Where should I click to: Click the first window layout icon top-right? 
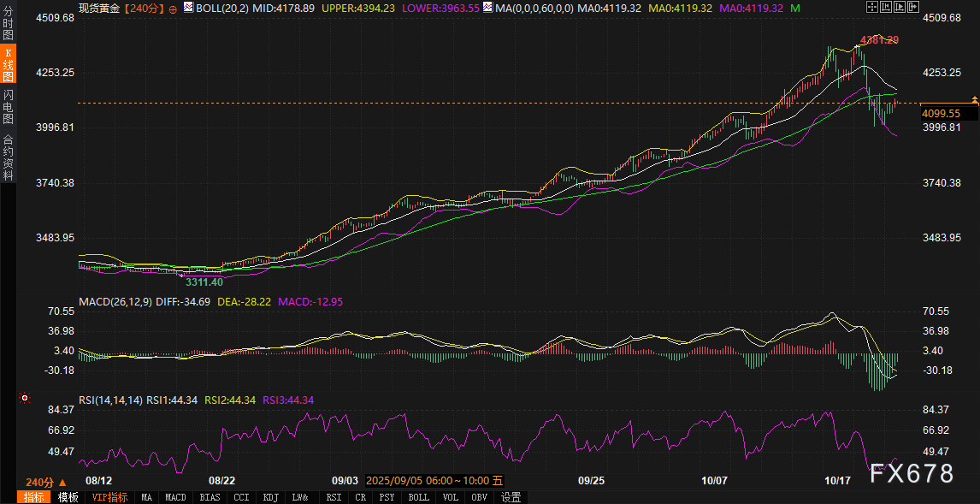tap(871, 8)
